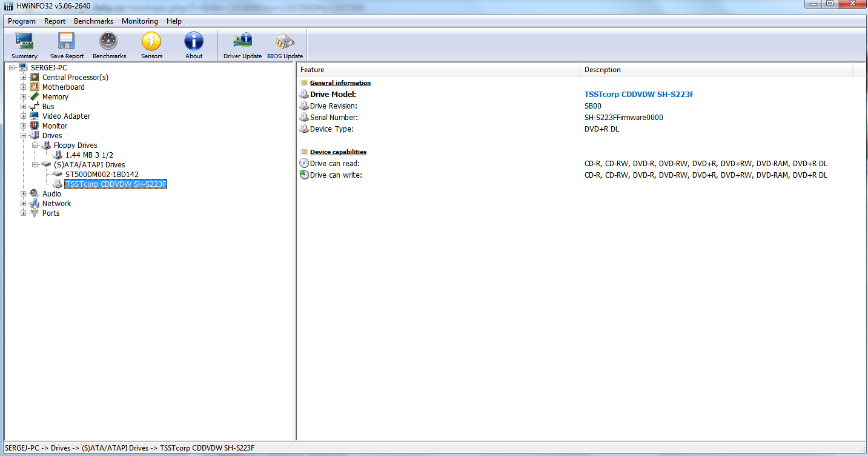Click the Audio speaker icon
Image resolution: width=868 pixels, height=456 pixels.
(x=35, y=194)
